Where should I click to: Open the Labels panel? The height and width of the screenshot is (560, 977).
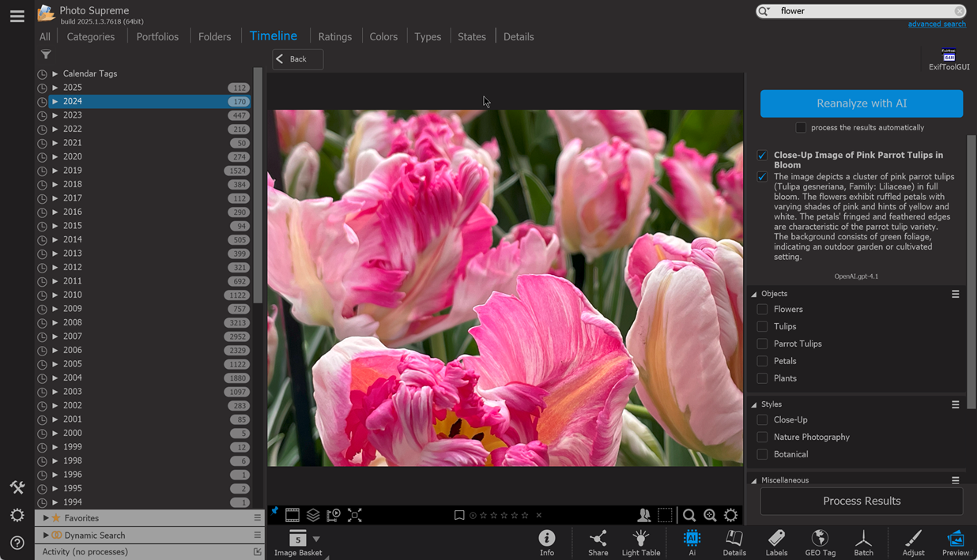click(776, 543)
